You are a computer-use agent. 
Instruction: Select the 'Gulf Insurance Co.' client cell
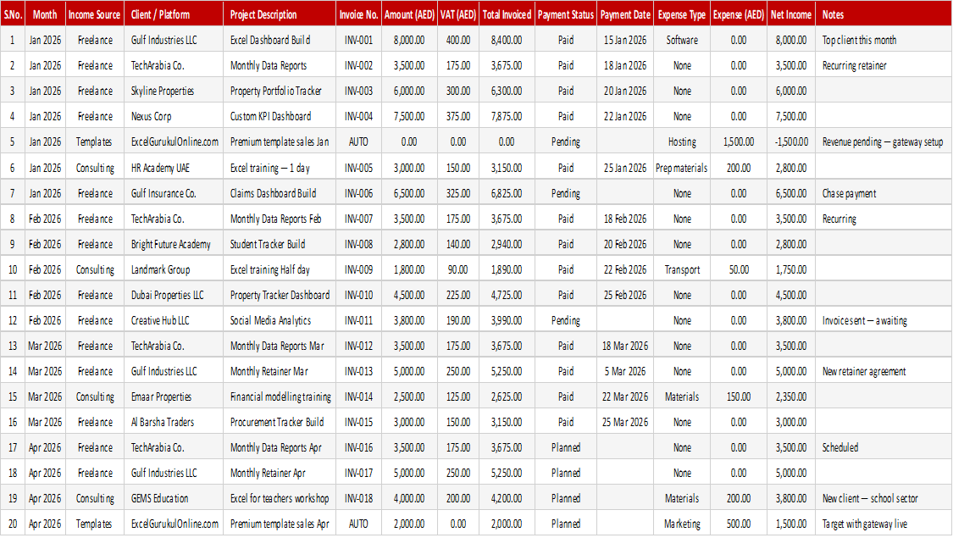tap(173, 193)
